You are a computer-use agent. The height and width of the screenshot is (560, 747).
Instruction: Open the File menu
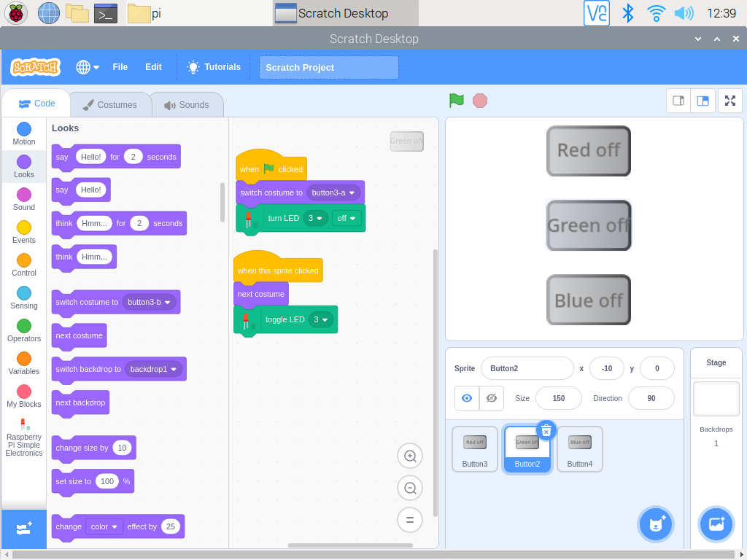tap(120, 67)
